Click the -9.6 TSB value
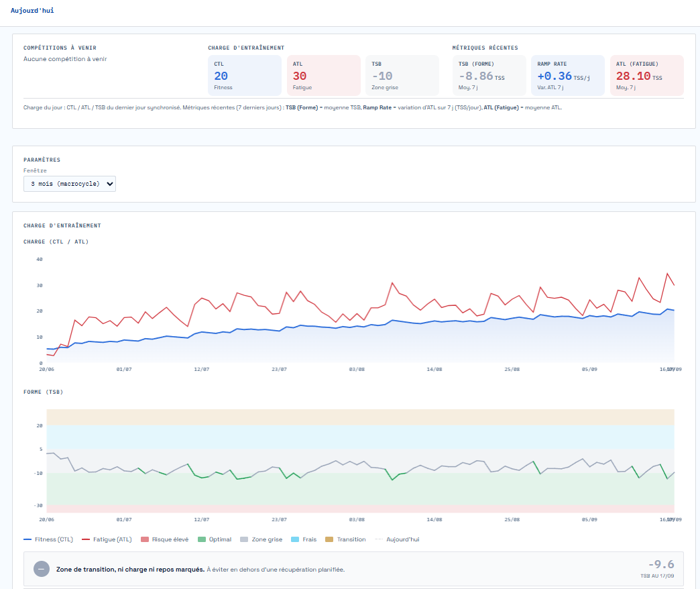 (x=661, y=564)
